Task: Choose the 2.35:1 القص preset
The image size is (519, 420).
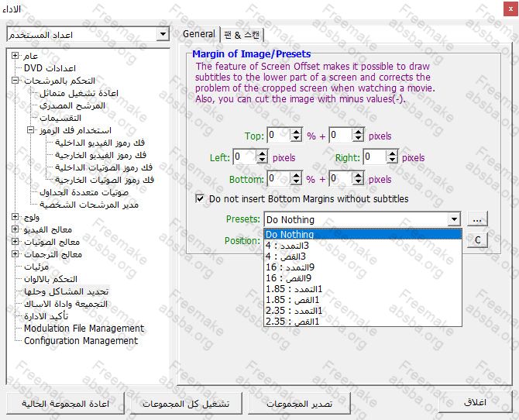Action: pyautogui.click(x=363, y=322)
